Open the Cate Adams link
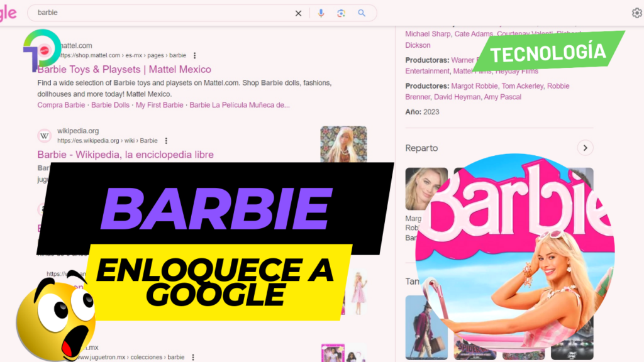The width and height of the screenshot is (644, 362). tap(474, 34)
